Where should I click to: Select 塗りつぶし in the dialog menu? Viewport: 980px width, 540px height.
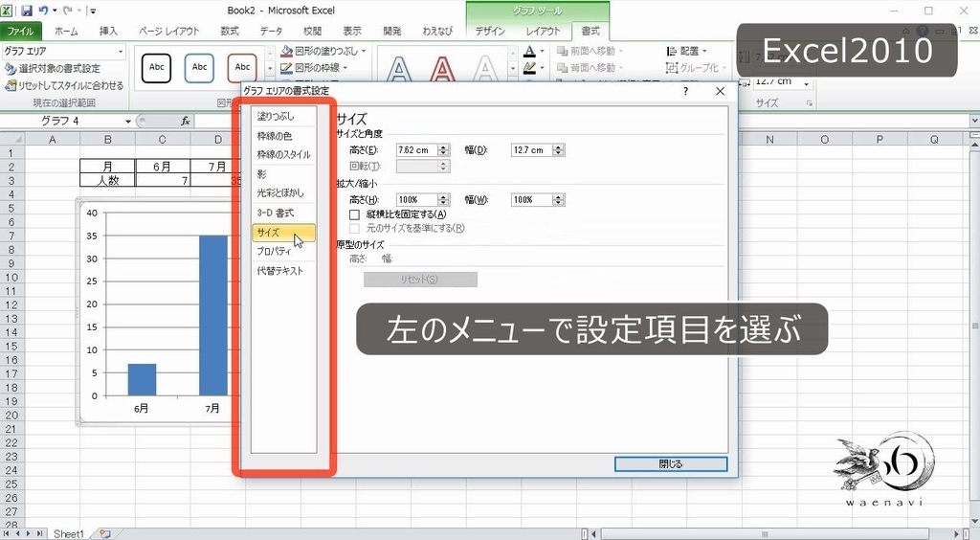(x=283, y=116)
